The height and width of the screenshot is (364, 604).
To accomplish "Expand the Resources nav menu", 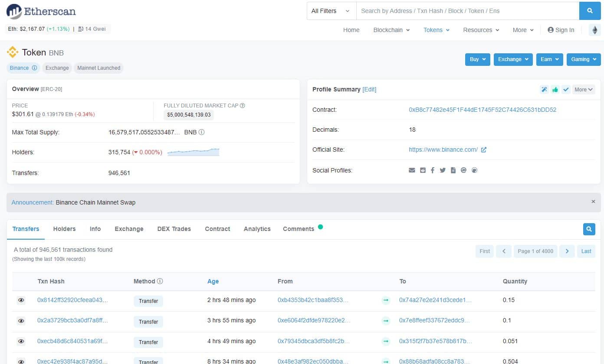I will tap(481, 30).
